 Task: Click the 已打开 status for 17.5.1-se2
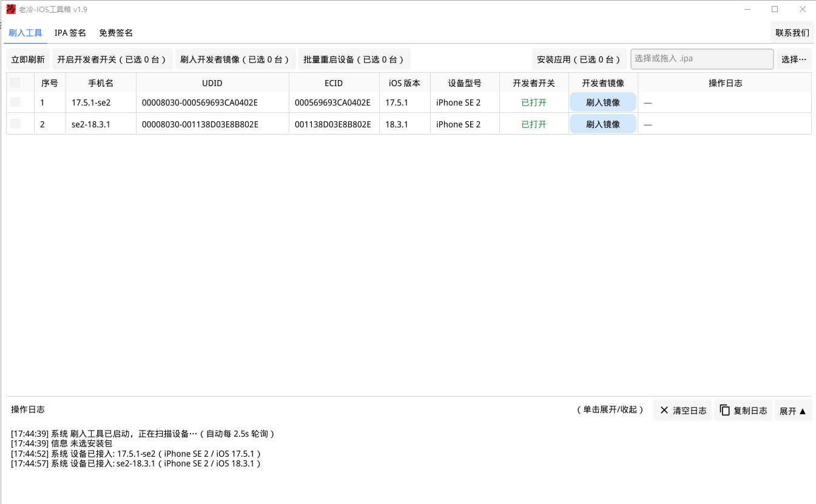tap(534, 102)
